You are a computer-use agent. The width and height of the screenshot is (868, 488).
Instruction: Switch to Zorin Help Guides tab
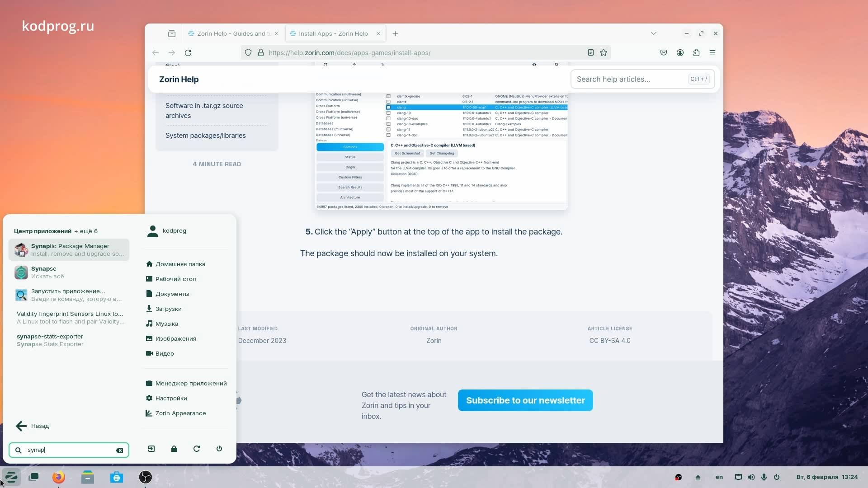pyautogui.click(x=233, y=33)
